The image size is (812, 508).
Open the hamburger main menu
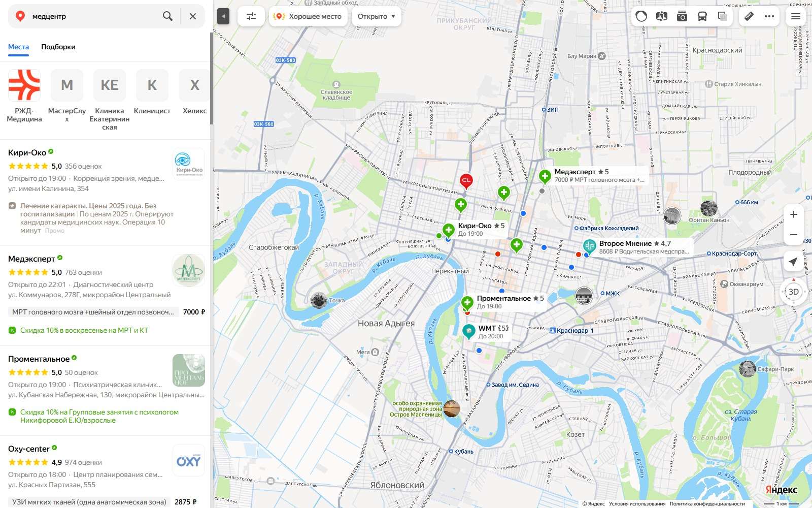[796, 16]
